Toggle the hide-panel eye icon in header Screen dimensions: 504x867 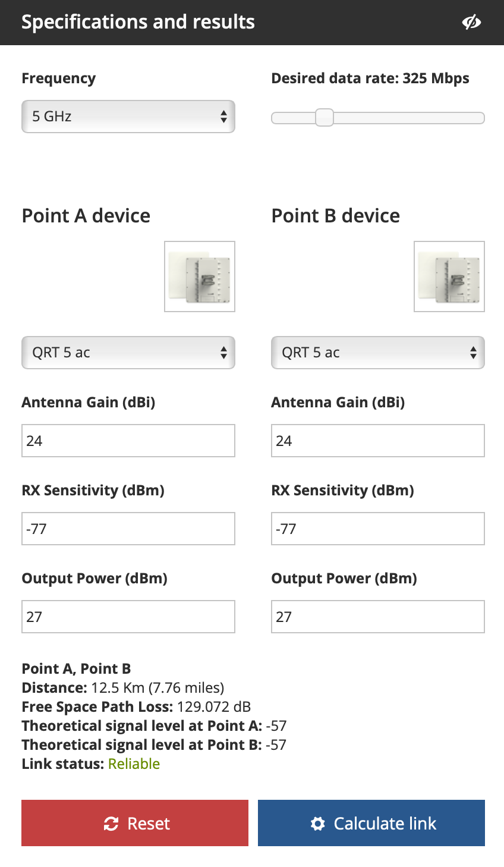point(471,23)
